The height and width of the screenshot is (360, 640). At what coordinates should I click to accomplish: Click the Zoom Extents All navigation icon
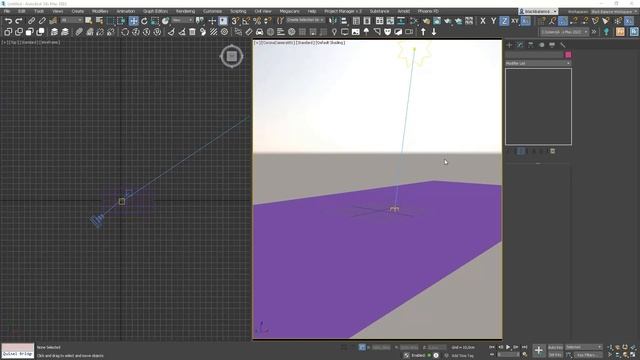632,347
